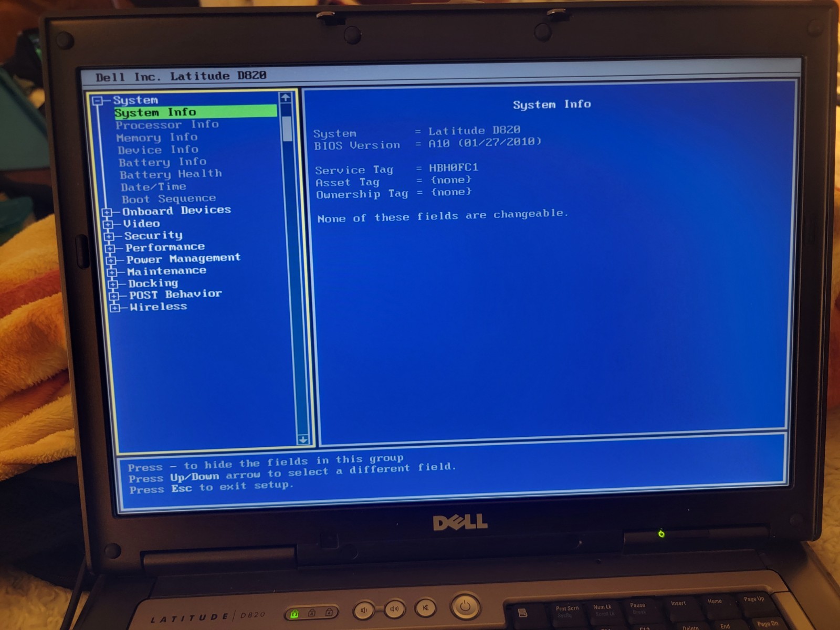Click the Asset Tag {none} value
This screenshot has height=630, width=840.
tap(451, 180)
